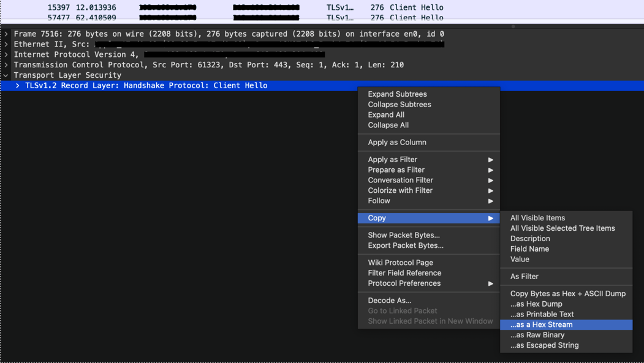Collapse the Transport Layer Security section
The image size is (644, 363).
pos(6,75)
